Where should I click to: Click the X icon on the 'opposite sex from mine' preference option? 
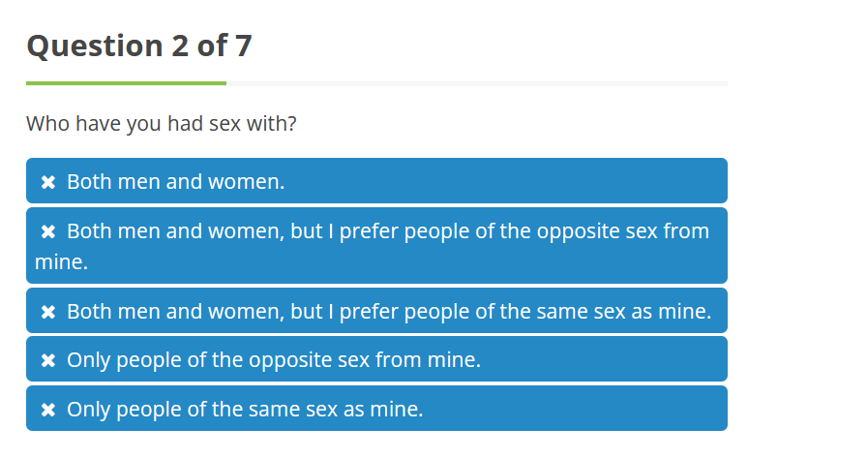click(48, 232)
